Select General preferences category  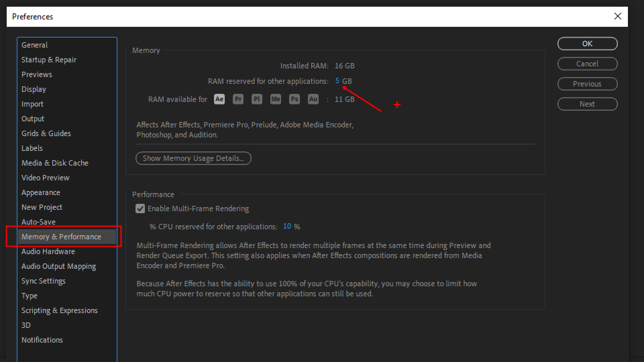(34, 45)
